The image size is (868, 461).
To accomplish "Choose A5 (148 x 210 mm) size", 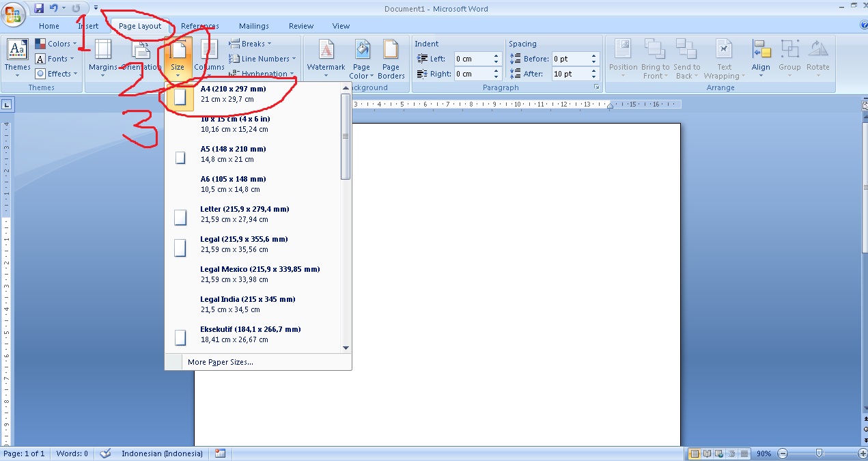I will tap(253, 154).
